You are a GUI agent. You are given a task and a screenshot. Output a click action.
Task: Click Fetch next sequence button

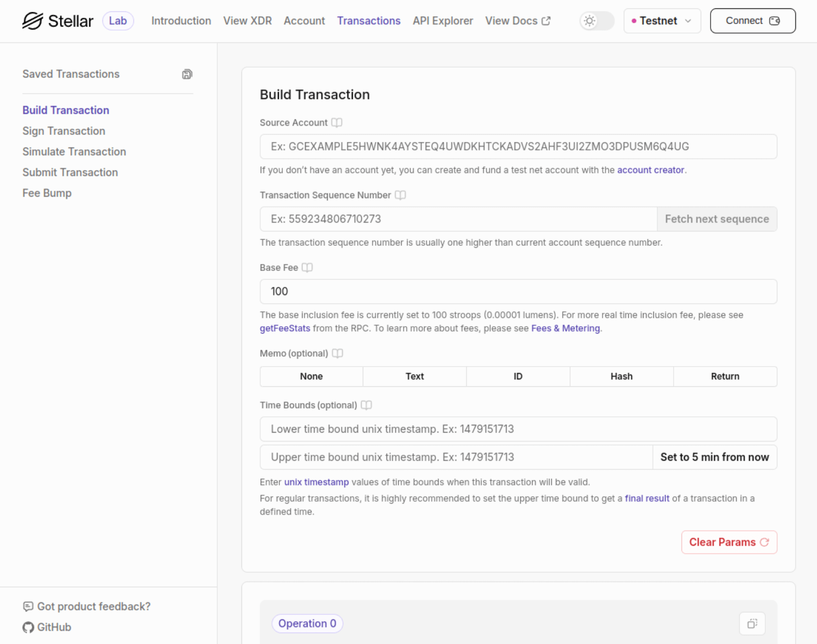coord(717,219)
